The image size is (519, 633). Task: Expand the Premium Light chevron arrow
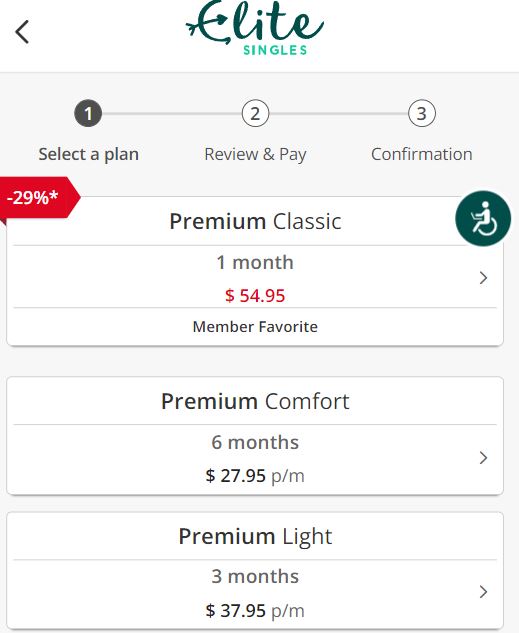coord(483,592)
